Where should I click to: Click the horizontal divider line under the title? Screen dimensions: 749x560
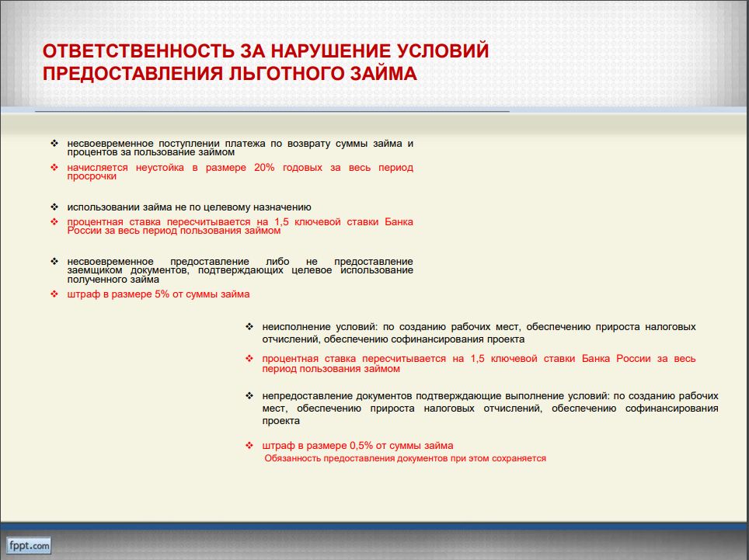tap(272, 112)
